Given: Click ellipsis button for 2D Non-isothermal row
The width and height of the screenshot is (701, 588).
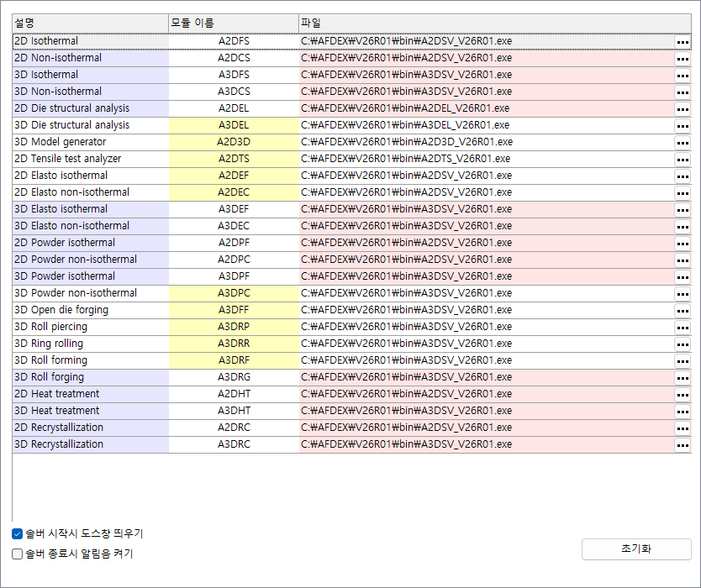Looking at the screenshot, I should [x=683, y=59].
